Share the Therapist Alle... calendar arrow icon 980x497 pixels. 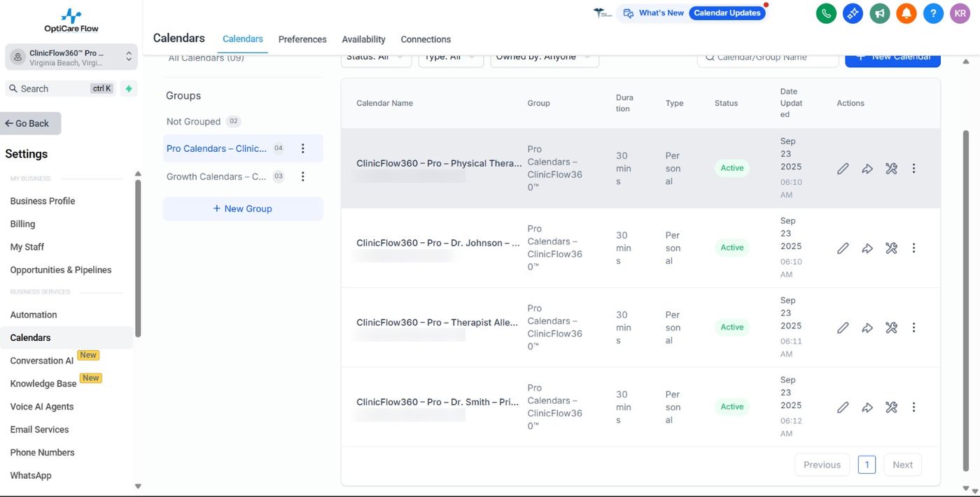(867, 328)
